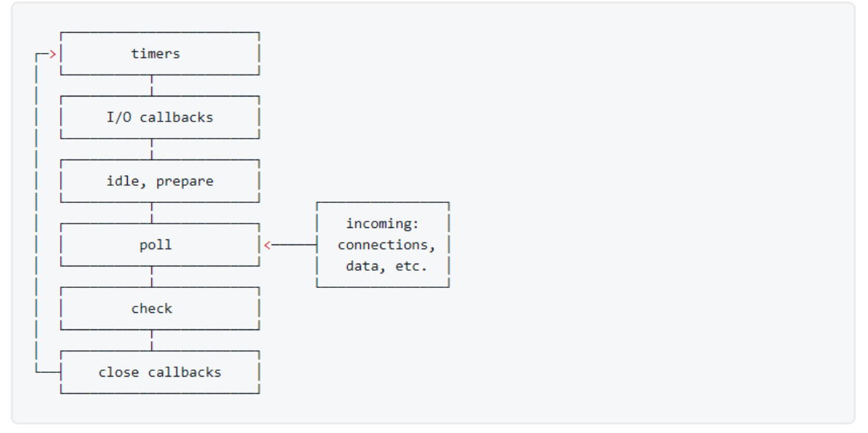The height and width of the screenshot is (433, 868).
Task: Click loop line corner beside close callbacks
Action: [x=37, y=372]
